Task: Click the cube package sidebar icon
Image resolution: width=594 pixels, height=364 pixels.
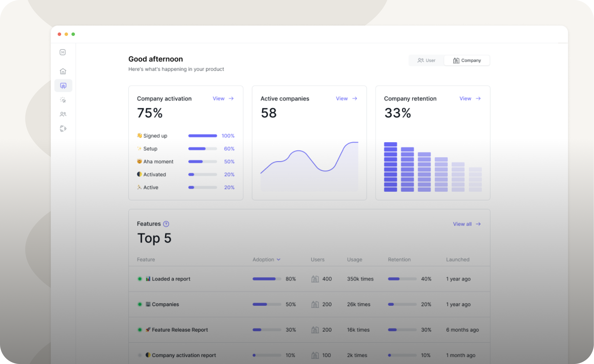Action: point(63,129)
